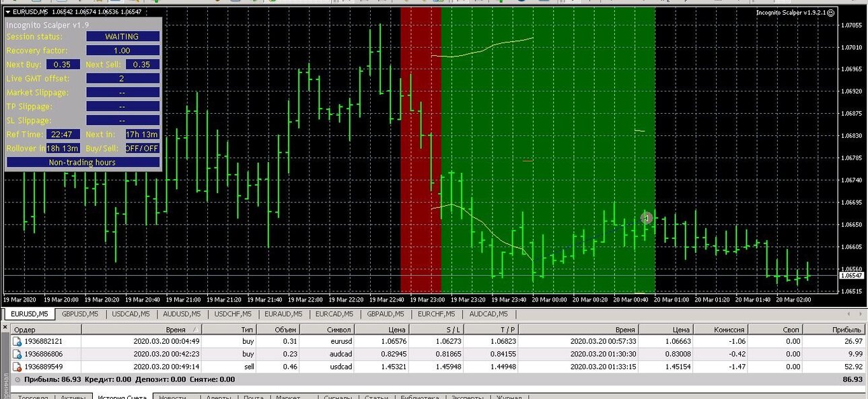Click the Ref Time value 22:47
Screen dimensions: 868x399
point(63,135)
